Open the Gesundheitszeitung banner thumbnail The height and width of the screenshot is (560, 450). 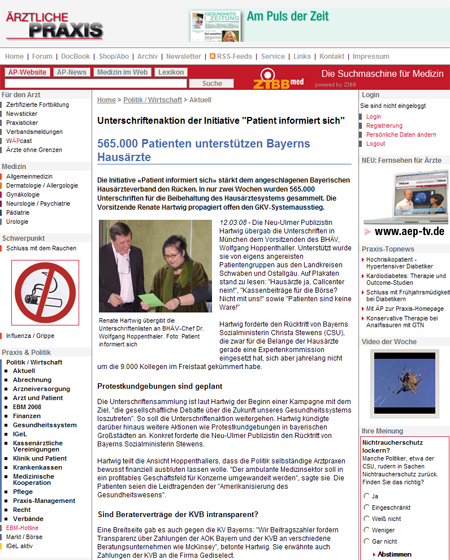click(x=216, y=26)
